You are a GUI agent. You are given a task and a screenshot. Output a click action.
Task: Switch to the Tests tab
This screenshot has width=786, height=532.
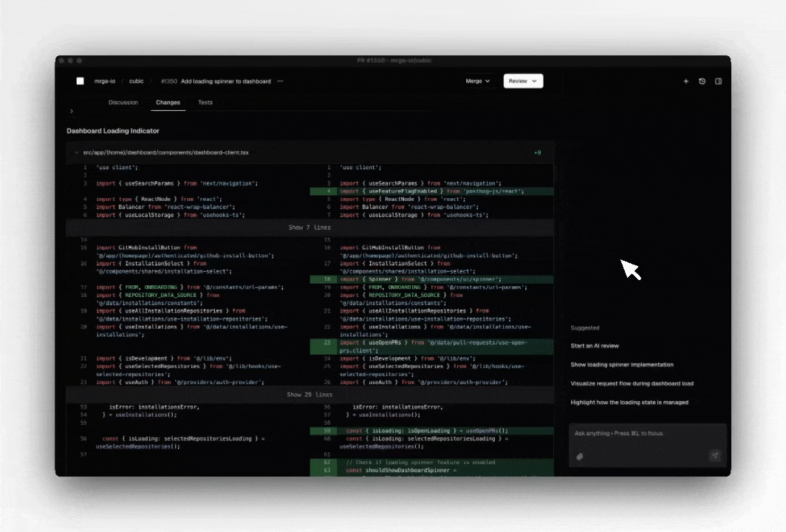pyautogui.click(x=205, y=103)
